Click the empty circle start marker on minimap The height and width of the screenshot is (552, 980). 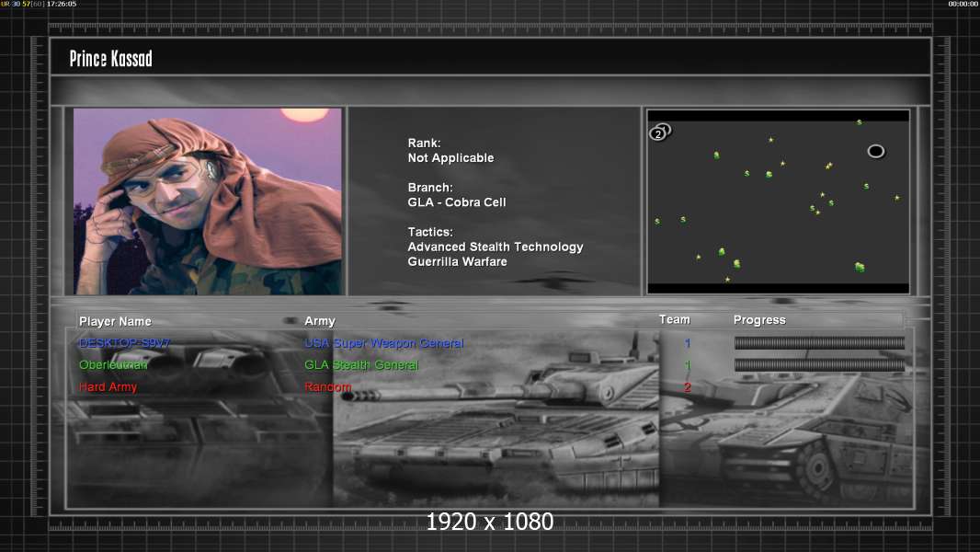tap(875, 151)
